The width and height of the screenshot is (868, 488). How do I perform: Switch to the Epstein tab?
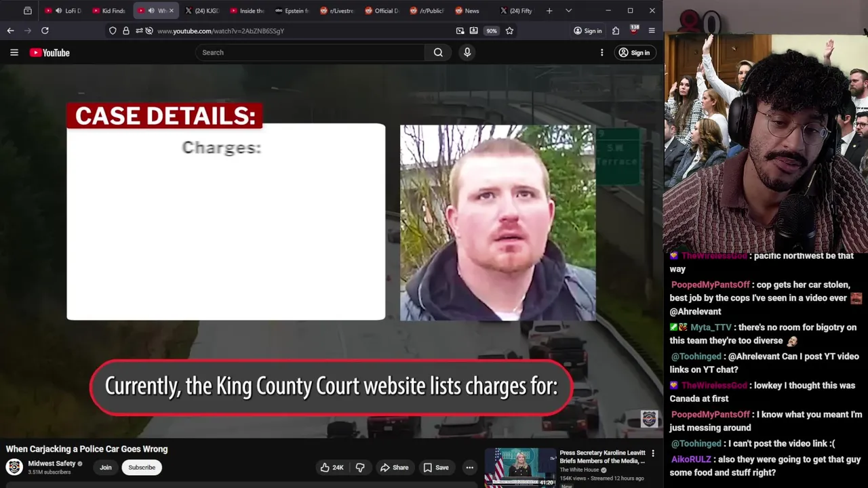pos(292,11)
